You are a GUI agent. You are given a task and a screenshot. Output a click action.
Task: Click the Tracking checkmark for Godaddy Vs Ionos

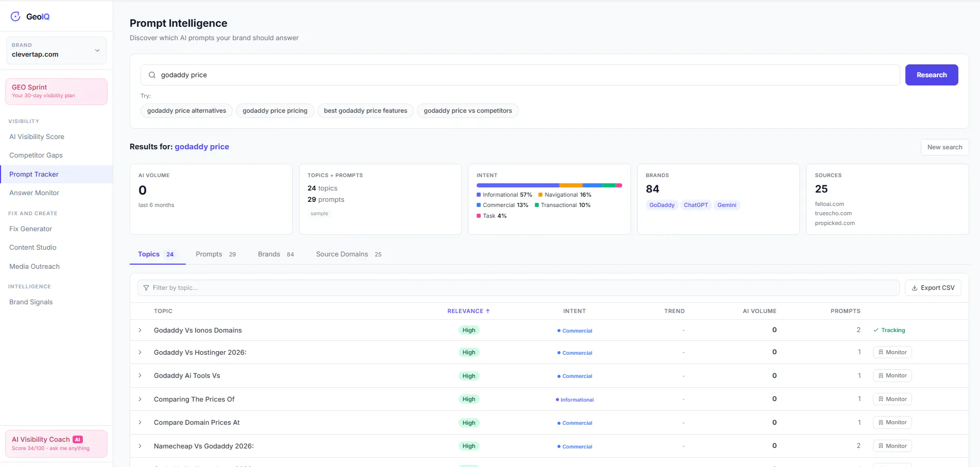point(876,330)
